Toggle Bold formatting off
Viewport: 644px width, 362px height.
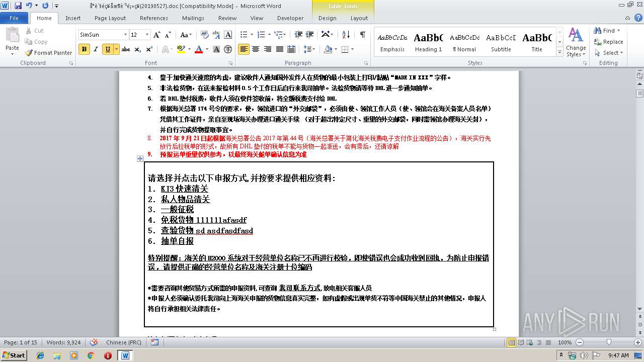[84, 49]
